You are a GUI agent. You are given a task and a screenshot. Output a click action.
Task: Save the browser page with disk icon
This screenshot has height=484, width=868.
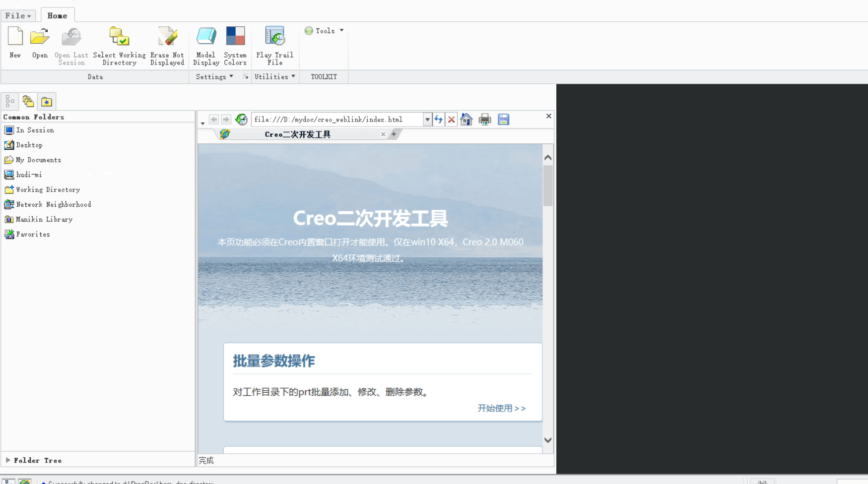point(503,120)
